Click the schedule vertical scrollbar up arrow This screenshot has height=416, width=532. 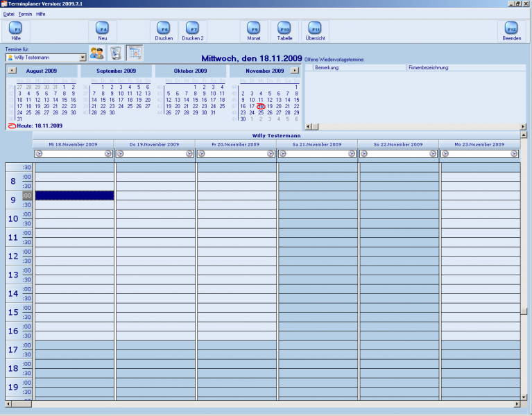pos(524,135)
